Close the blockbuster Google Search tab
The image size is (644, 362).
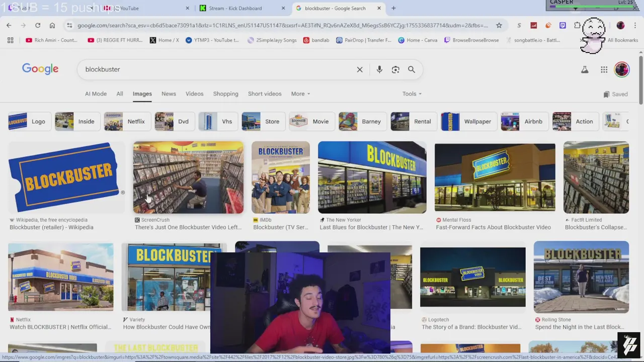point(379,8)
